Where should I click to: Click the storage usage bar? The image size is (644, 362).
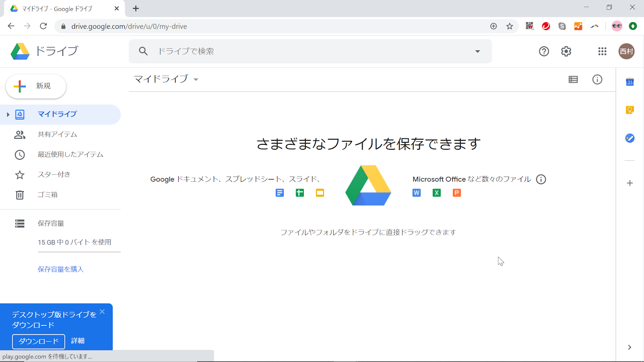click(79, 252)
